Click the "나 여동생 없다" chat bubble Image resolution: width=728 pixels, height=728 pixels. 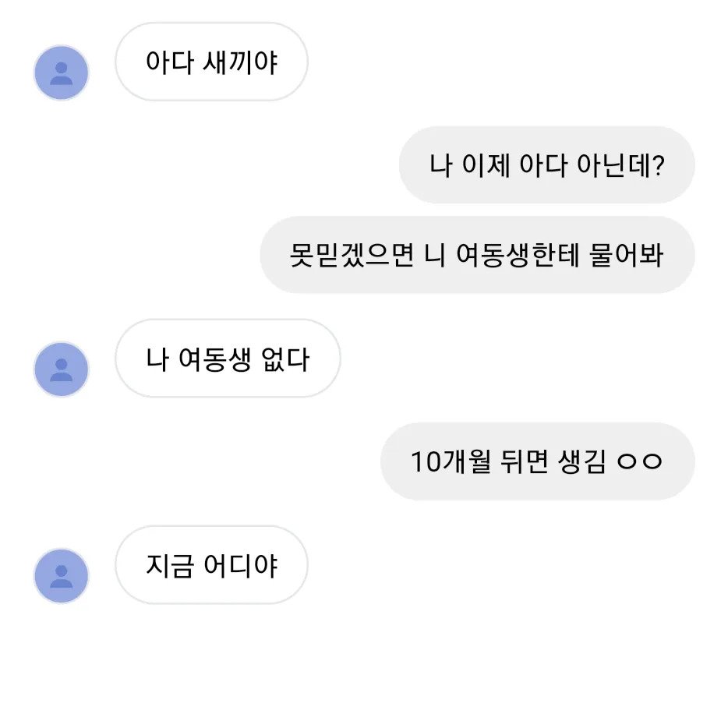[x=228, y=359]
